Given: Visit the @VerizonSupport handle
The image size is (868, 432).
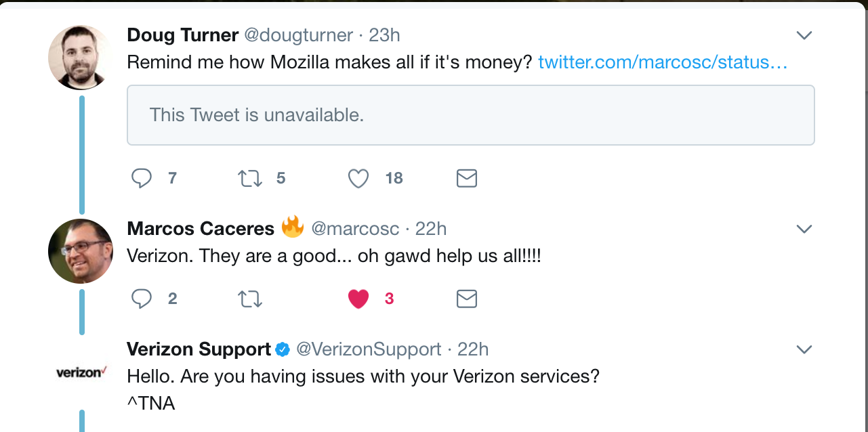Looking at the screenshot, I should pyautogui.click(x=369, y=349).
